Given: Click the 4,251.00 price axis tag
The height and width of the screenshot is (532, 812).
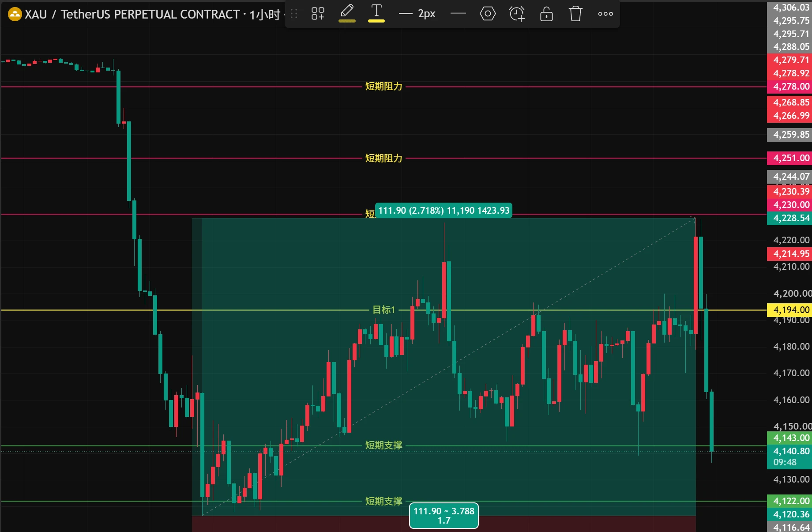Looking at the screenshot, I should coord(790,158).
